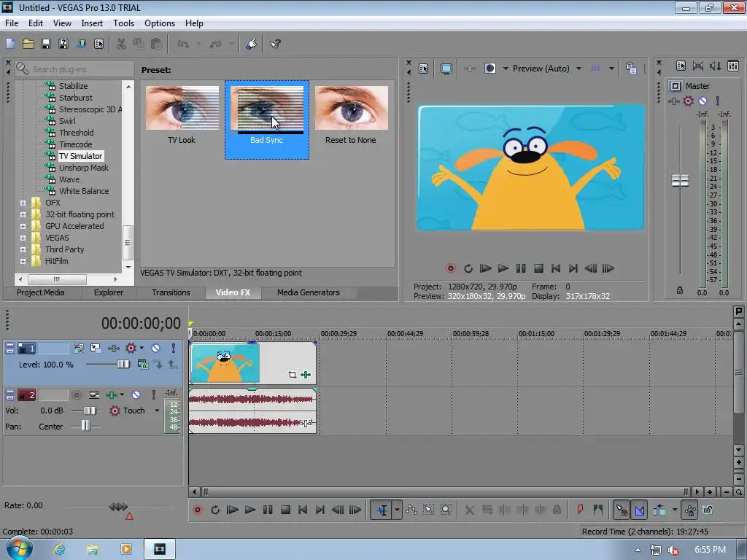The image size is (747, 560).
Task: Open Preview (Auto) quality dropdown
Action: pos(578,69)
